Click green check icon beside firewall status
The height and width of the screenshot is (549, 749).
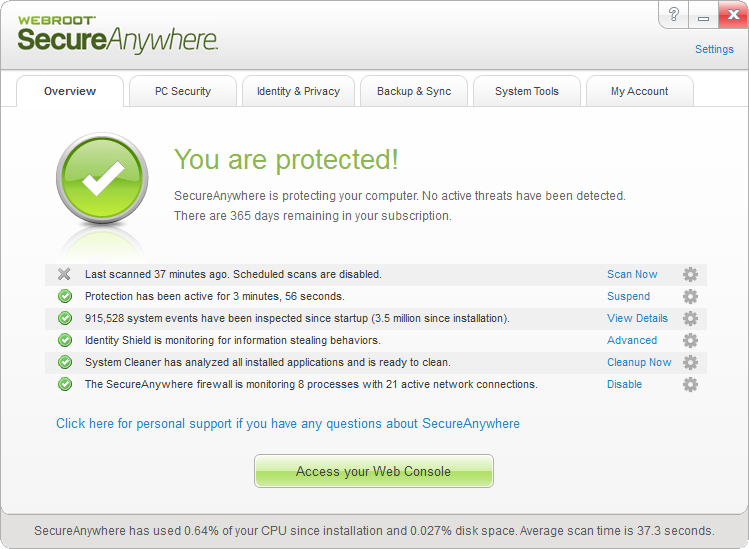(65, 384)
